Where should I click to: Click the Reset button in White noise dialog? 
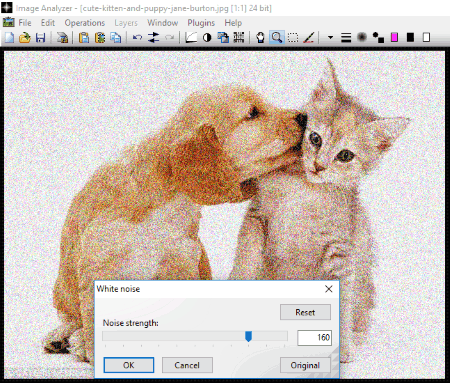pos(305,312)
